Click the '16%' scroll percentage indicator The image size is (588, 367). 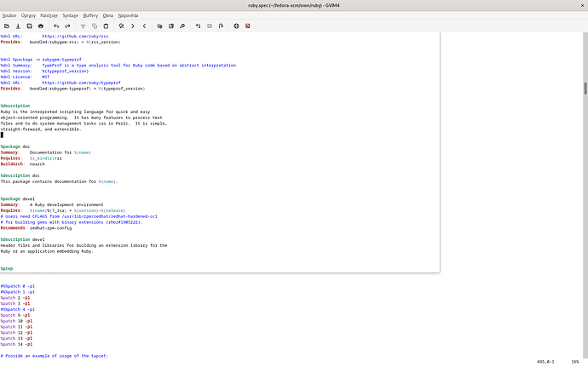[x=575, y=362]
